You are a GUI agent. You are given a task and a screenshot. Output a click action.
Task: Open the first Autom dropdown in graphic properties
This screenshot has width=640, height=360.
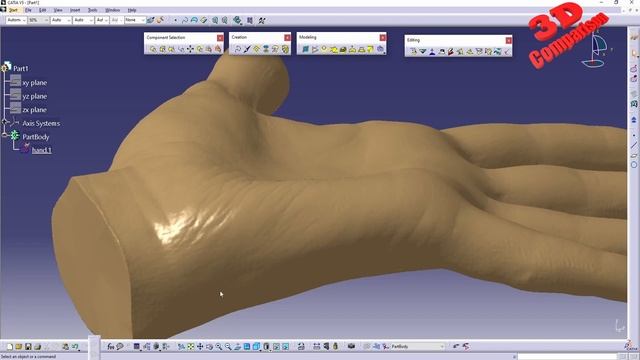[x=16, y=20]
